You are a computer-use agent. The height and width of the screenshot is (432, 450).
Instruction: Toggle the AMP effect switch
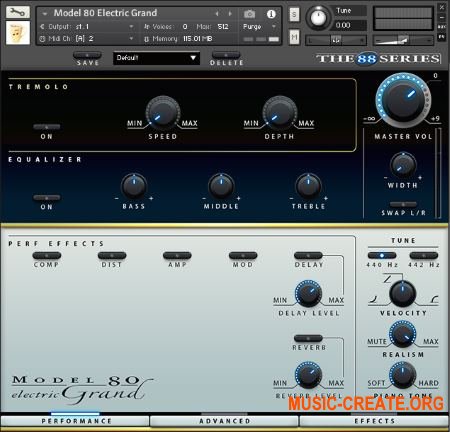tap(177, 256)
